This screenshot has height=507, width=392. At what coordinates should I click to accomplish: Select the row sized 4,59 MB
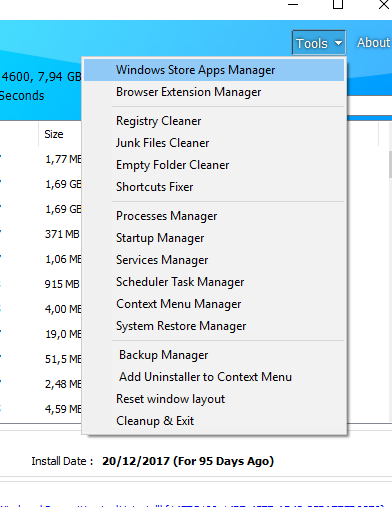coord(63,409)
